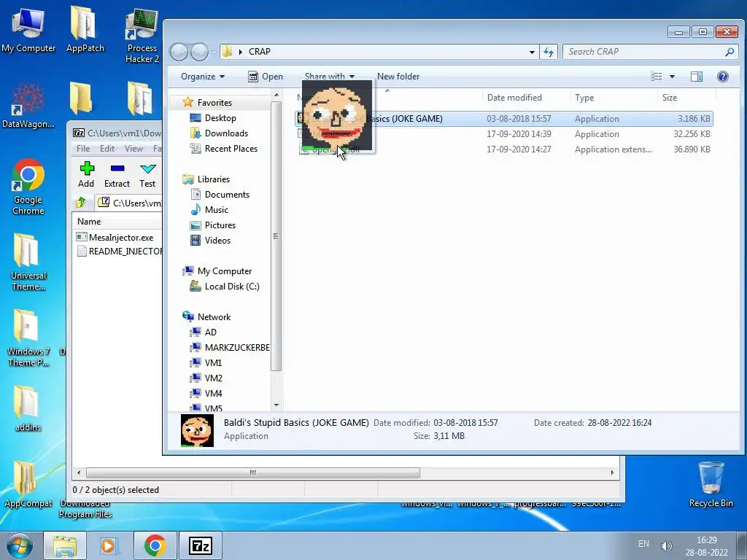The image size is (747, 560).
Task: Click the volume speaker tray icon
Action: tap(667, 545)
